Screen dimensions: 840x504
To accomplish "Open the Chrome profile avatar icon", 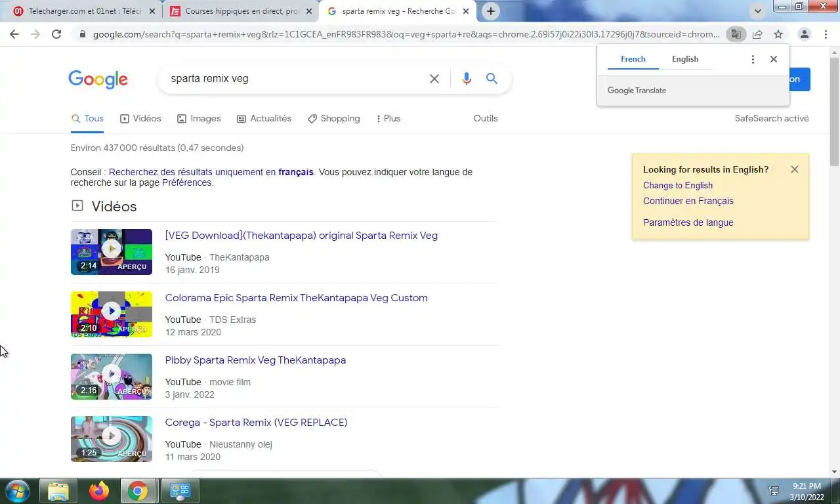I will coord(804,34).
